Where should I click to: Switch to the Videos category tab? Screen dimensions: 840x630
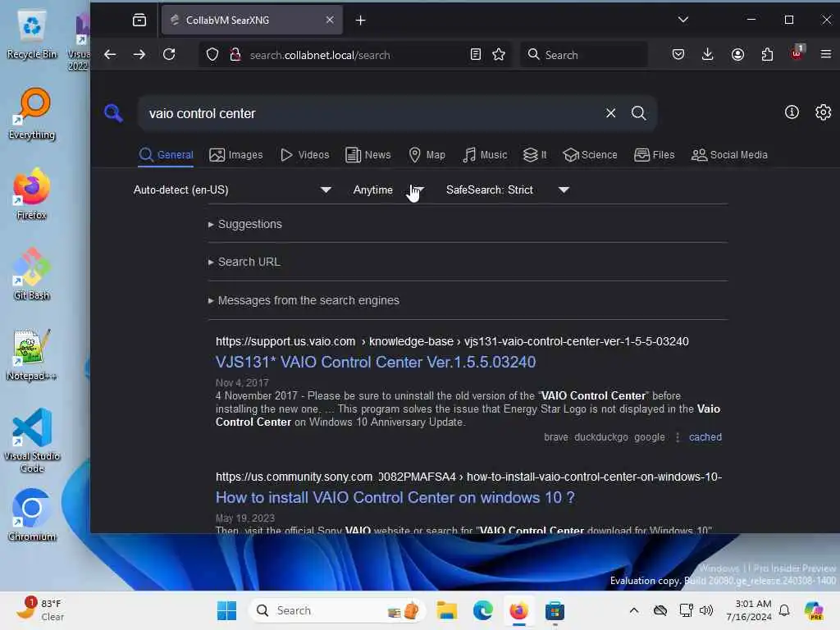[x=305, y=155]
